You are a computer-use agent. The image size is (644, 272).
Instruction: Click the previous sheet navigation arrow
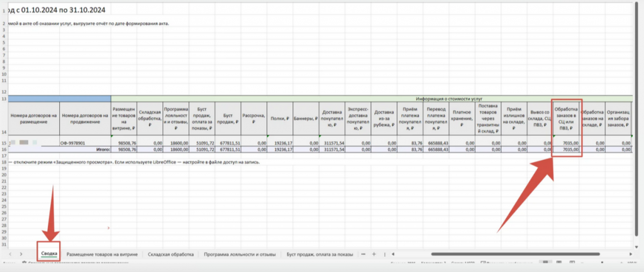[10, 254]
